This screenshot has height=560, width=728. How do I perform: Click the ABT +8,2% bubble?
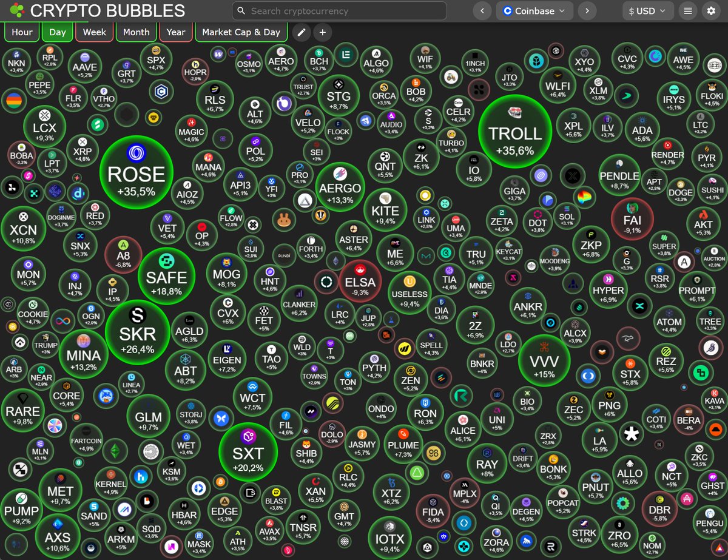[186, 369]
